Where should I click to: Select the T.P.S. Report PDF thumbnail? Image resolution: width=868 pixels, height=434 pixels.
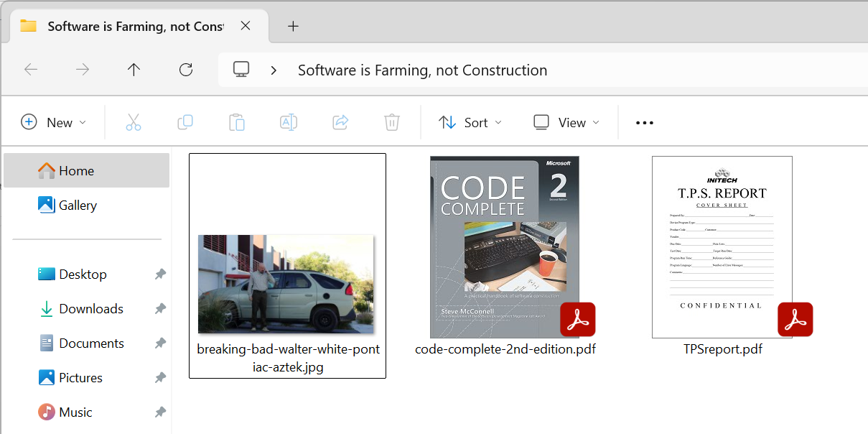(722, 247)
